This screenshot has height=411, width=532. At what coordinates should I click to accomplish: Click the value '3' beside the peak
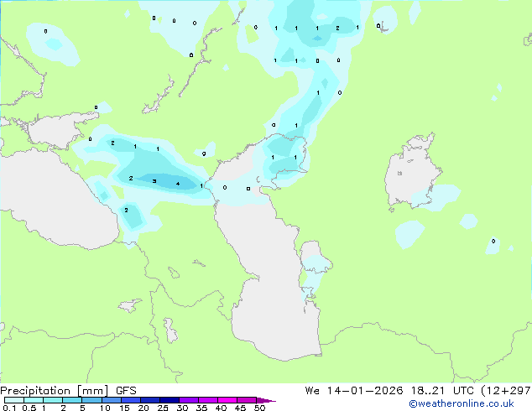point(154,181)
